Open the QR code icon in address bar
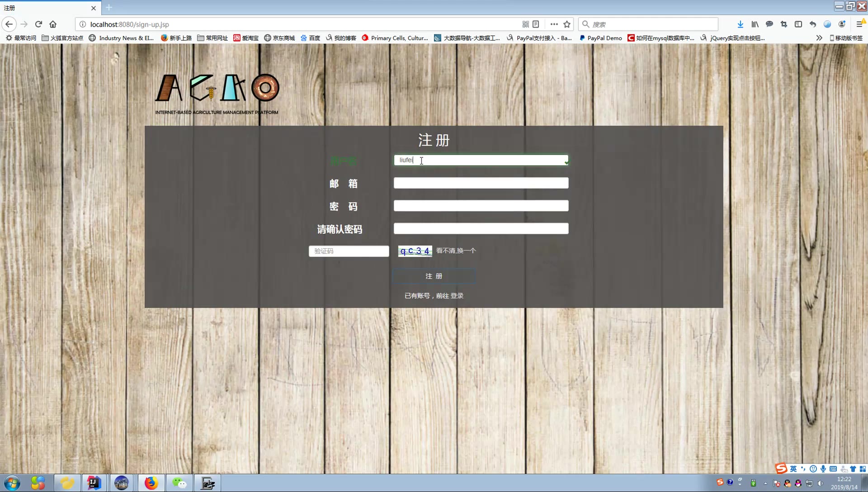Image resolution: width=868 pixels, height=492 pixels. click(525, 24)
